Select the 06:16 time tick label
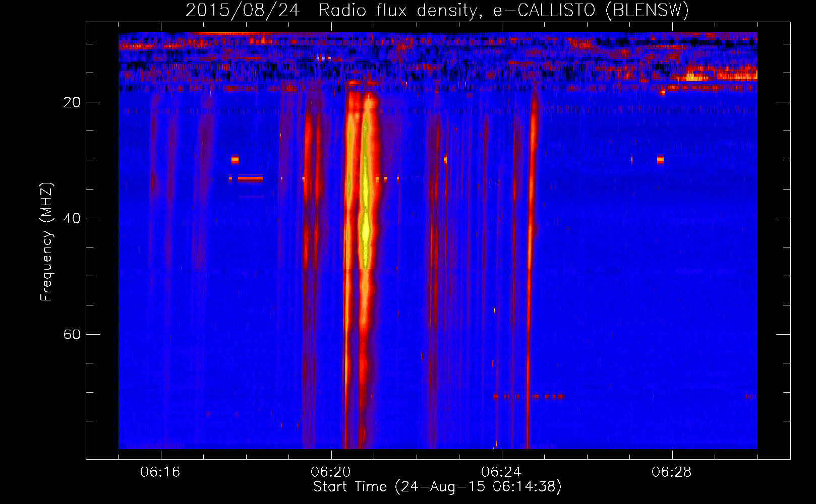This screenshot has height=504, width=816. [160, 472]
